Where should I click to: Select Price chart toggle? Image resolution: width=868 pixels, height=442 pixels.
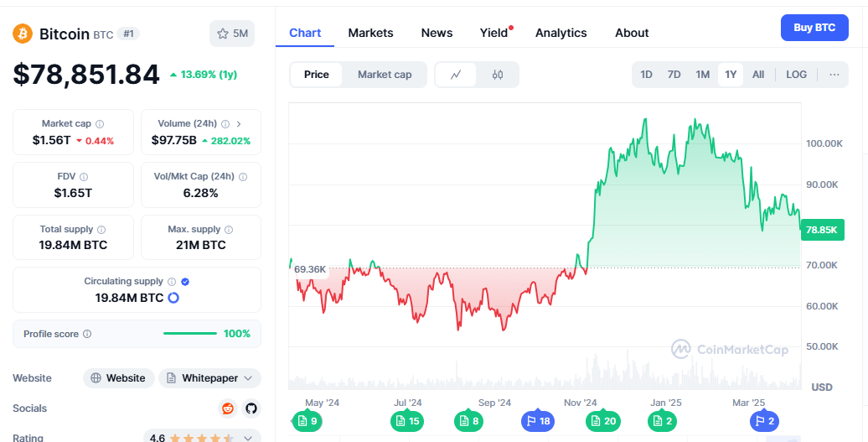pyautogui.click(x=317, y=75)
